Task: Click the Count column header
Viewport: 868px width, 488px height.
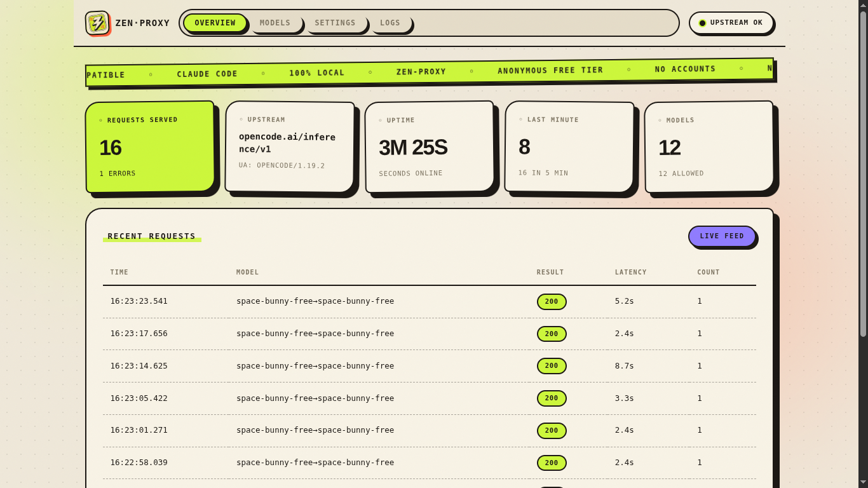Action: (x=709, y=273)
